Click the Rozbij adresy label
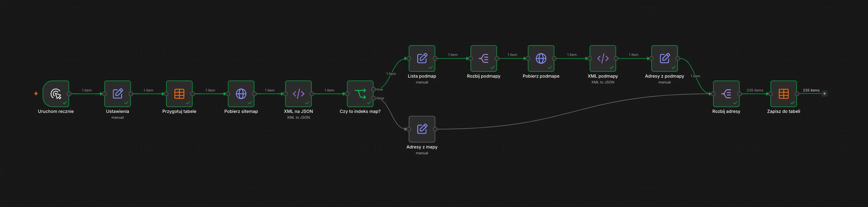The image size is (868, 207). 726,112
